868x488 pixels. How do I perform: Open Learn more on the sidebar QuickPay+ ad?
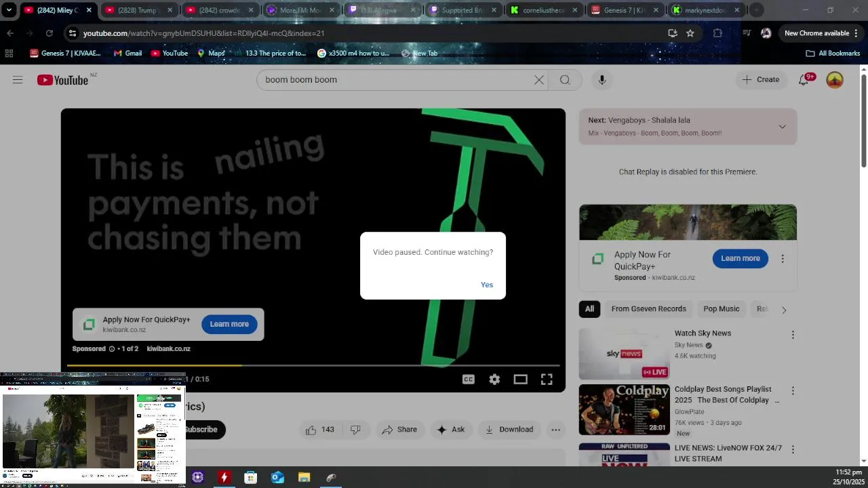pyautogui.click(x=741, y=258)
